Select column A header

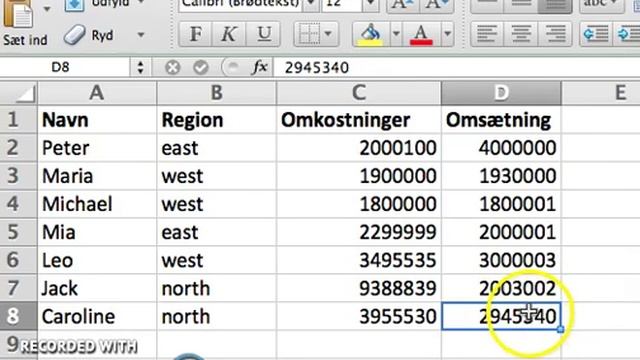tap(97, 93)
